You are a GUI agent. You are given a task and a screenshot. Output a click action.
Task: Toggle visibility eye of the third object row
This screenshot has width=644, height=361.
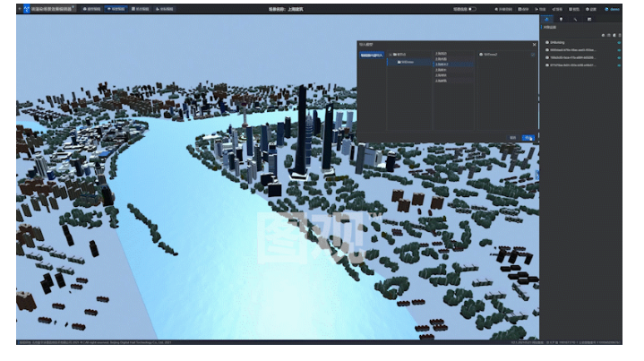pos(619,57)
